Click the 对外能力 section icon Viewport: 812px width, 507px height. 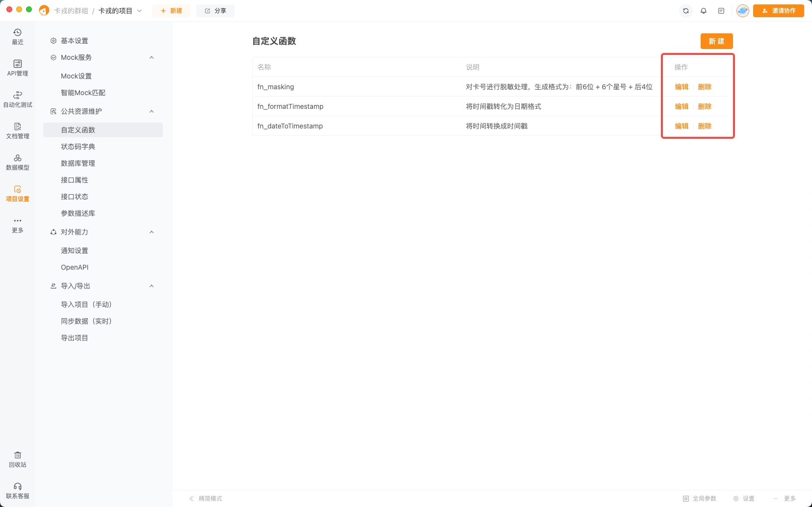click(53, 232)
